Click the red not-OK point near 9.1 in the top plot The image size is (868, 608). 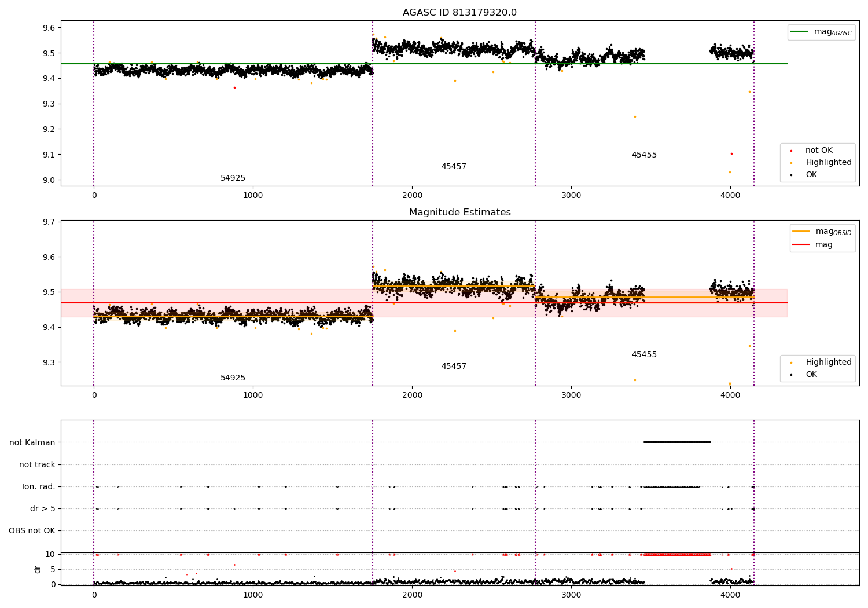tap(731, 153)
